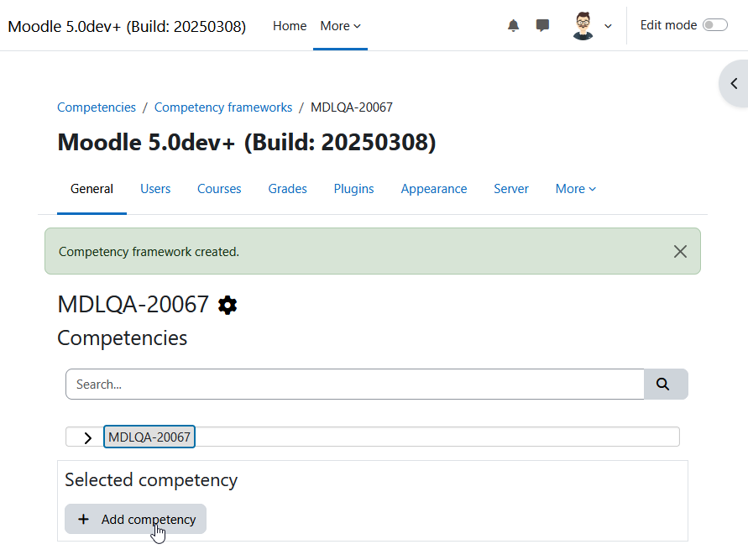This screenshot has height=560, width=748.
Task: Click the MDLQA-20067 breadcrumb text
Action: (352, 107)
